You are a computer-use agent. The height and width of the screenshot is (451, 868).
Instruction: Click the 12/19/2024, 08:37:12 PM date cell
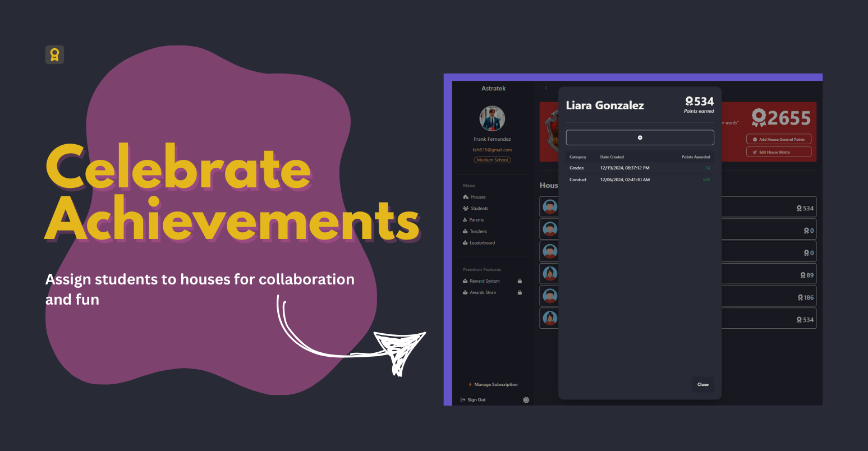(625, 168)
